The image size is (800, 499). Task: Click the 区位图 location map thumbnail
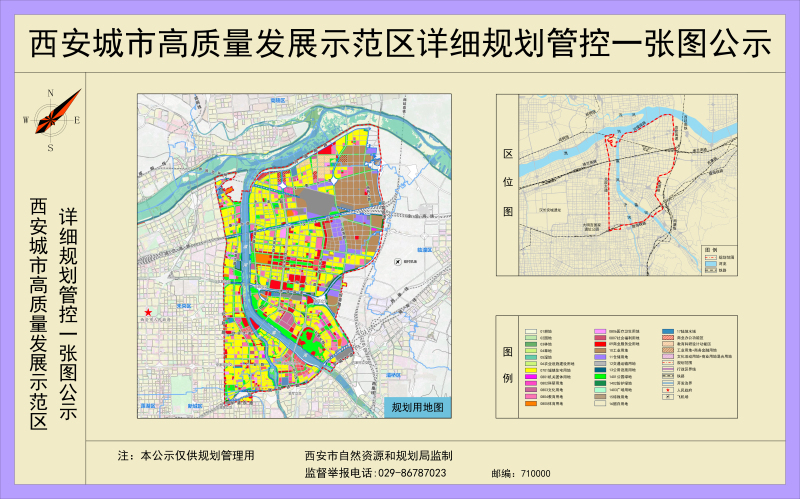pyautogui.click(x=628, y=185)
